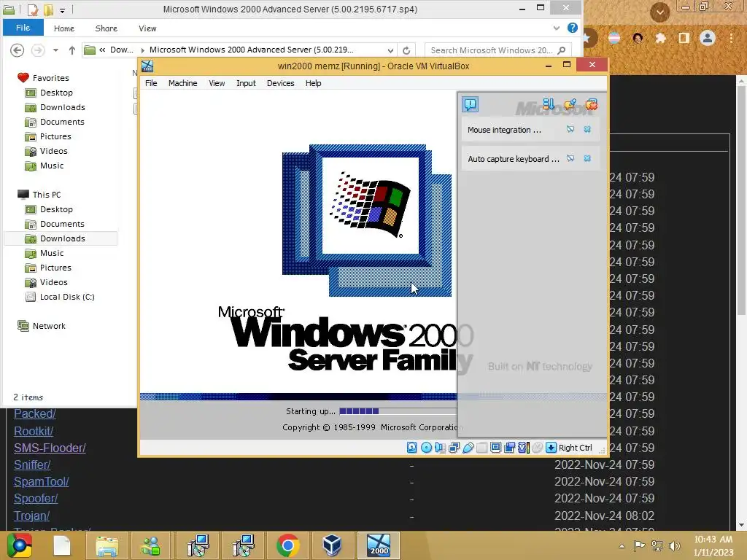
Task: Open Explorer help question mark icon
Action: pyautogui.click(x=572, y=28)
